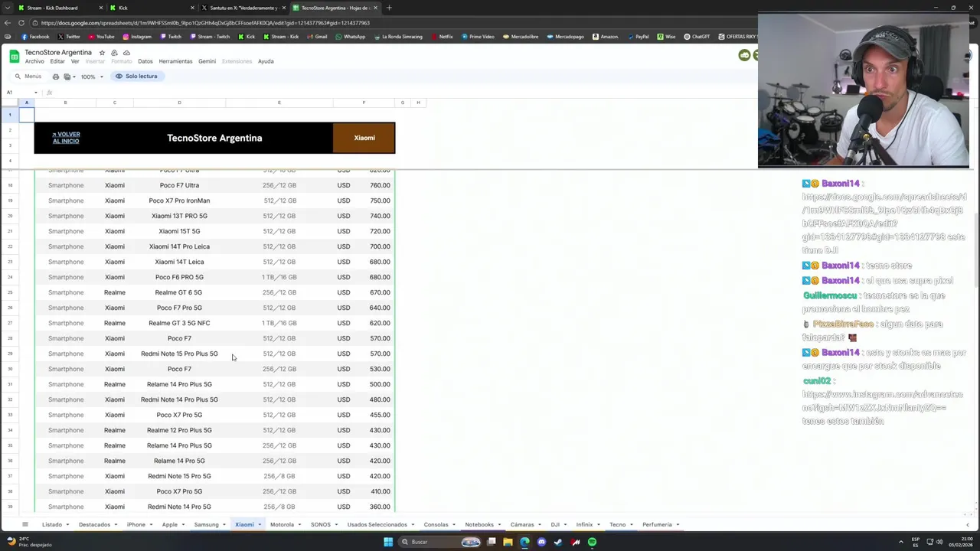Open the DJI tab dropdown arrow
The image size is (980, 551).
[566, 525]
